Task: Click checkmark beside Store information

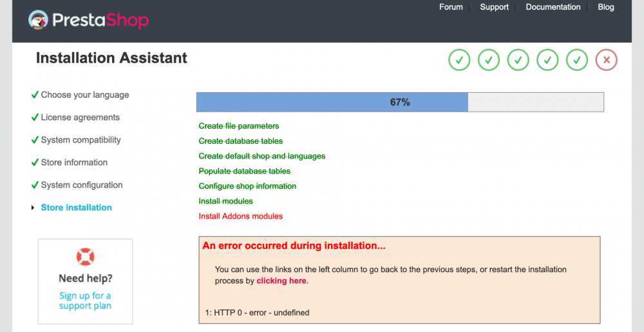Action: [x=35, y=162]
